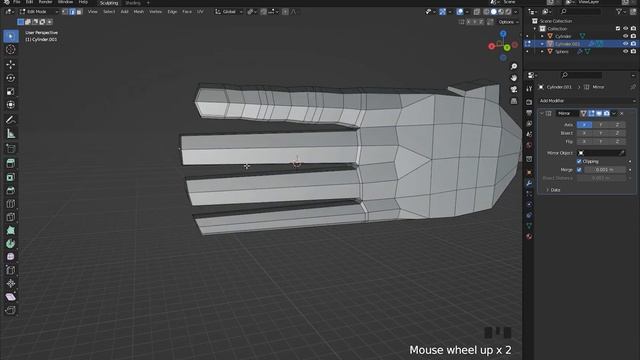Select the Transform tool
This screenshot has height=360, width=640.
[11, 105]
